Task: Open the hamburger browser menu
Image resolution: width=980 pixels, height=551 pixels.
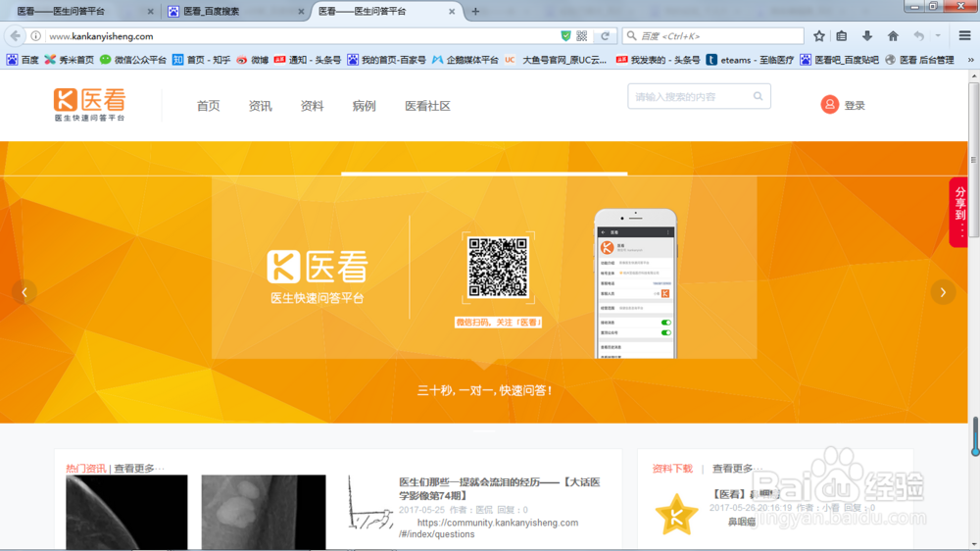Action: (964, 36)
